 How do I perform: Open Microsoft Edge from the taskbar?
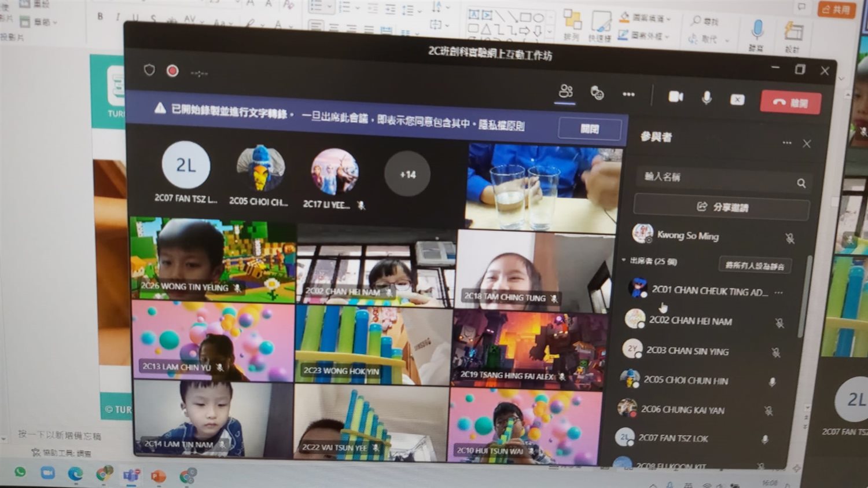tap(75, 474)
